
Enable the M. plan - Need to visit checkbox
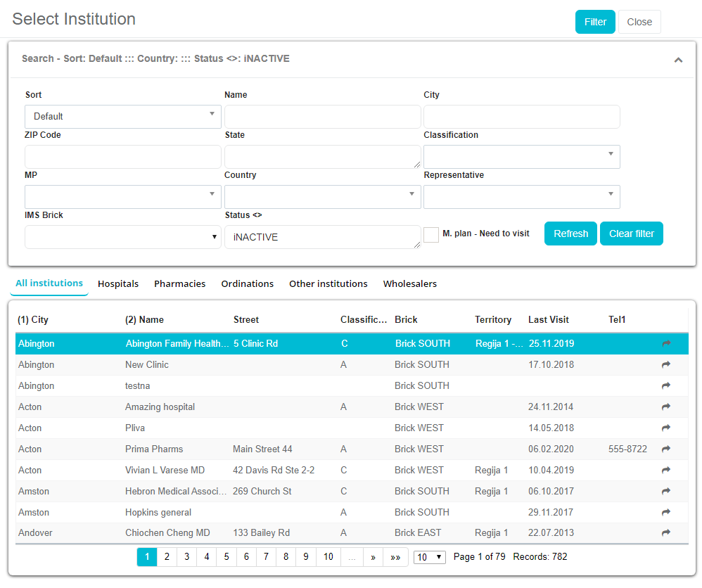(x=431, y=234)
